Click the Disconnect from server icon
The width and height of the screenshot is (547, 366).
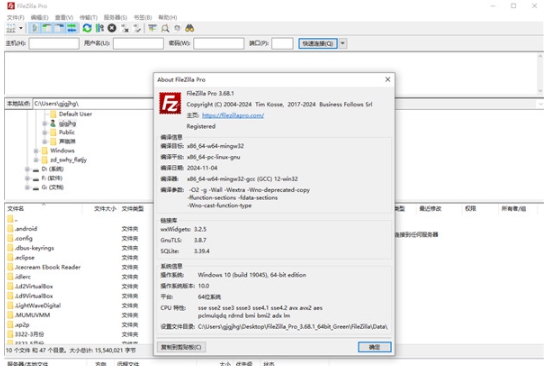tap(125, 28)
